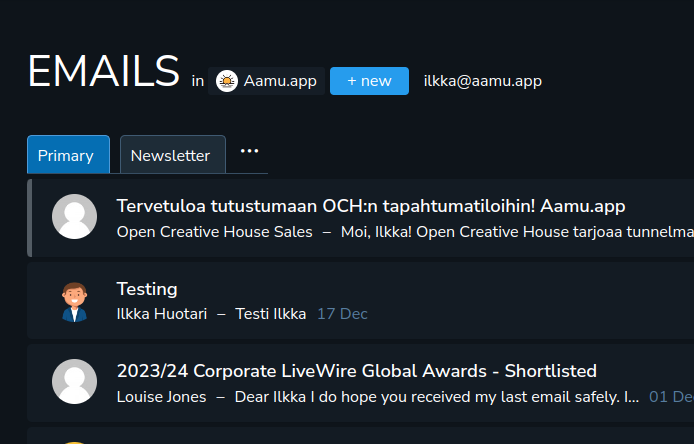
Task: Open the three-dots more tabs menu
Action: pos(249,151)
